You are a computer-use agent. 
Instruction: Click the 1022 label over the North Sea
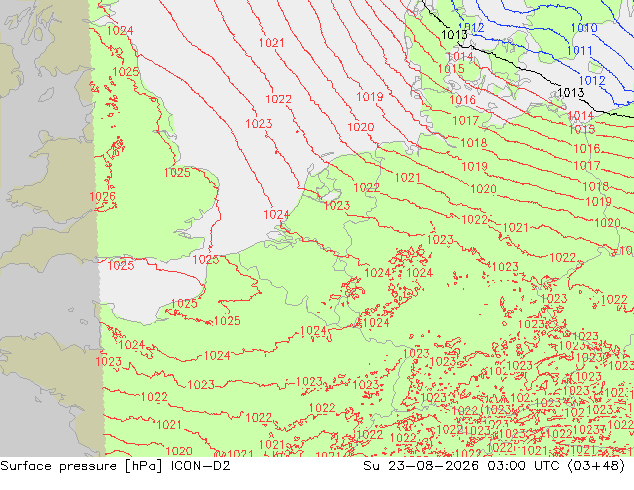click(x=278, y=99)
